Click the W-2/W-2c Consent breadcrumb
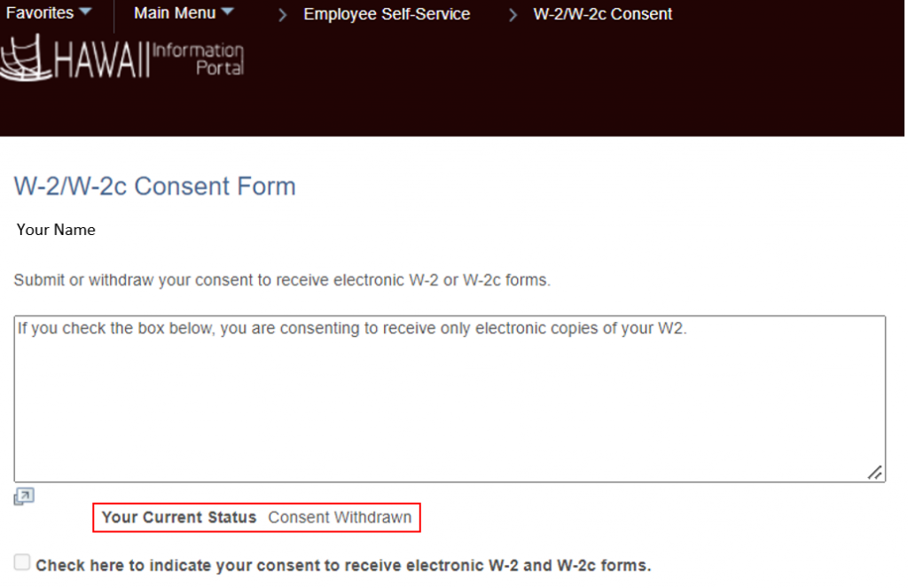 603,13
